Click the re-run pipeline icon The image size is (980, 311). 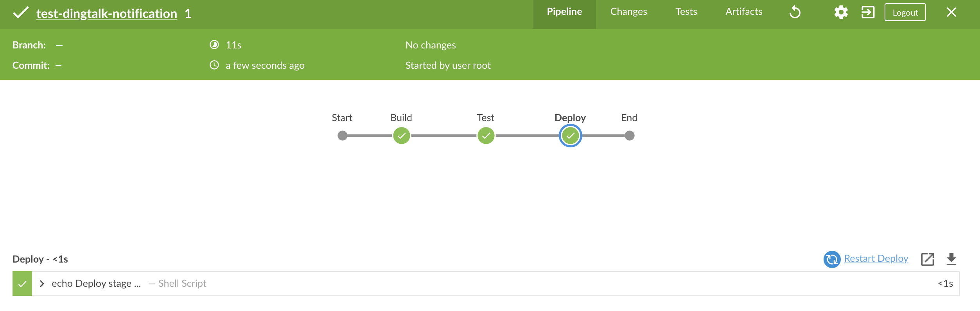tap(795, 12)
